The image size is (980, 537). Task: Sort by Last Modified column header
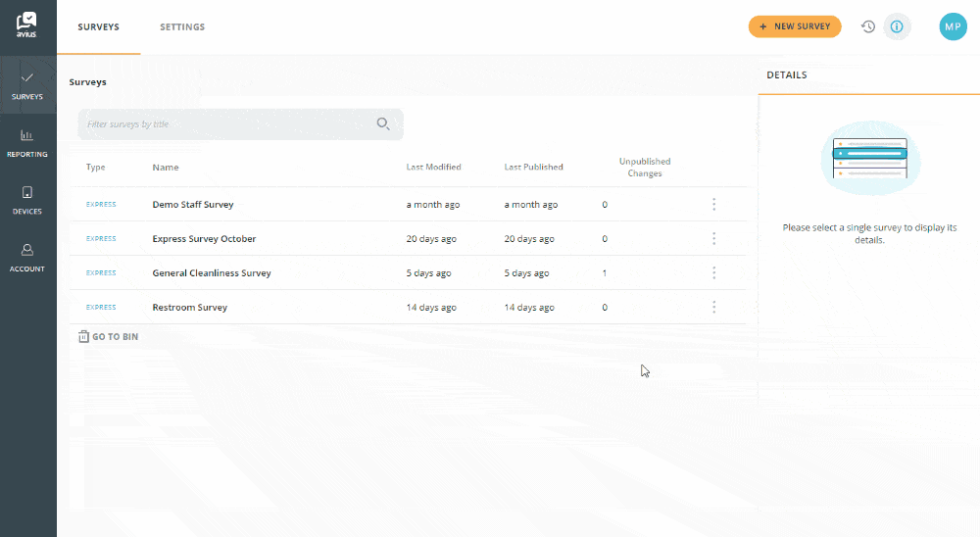433,168
